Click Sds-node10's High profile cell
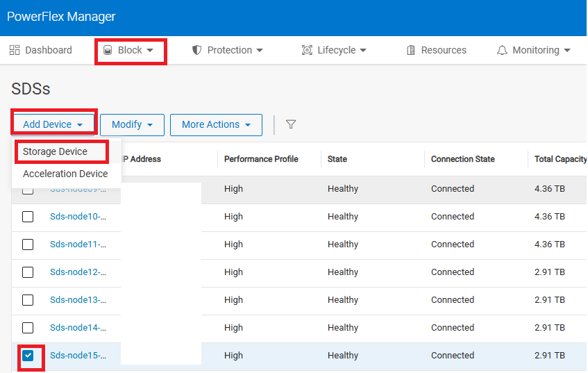 [x=233, y=217]
